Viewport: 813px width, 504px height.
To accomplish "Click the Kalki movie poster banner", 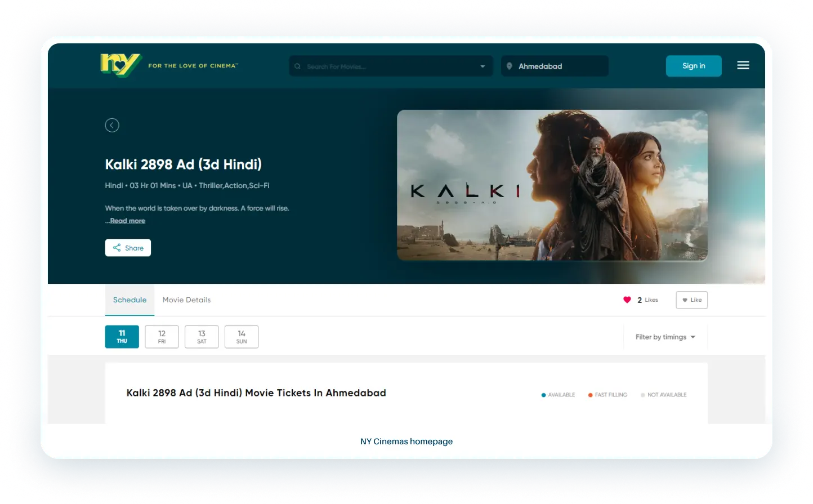I will coord(552,185).
